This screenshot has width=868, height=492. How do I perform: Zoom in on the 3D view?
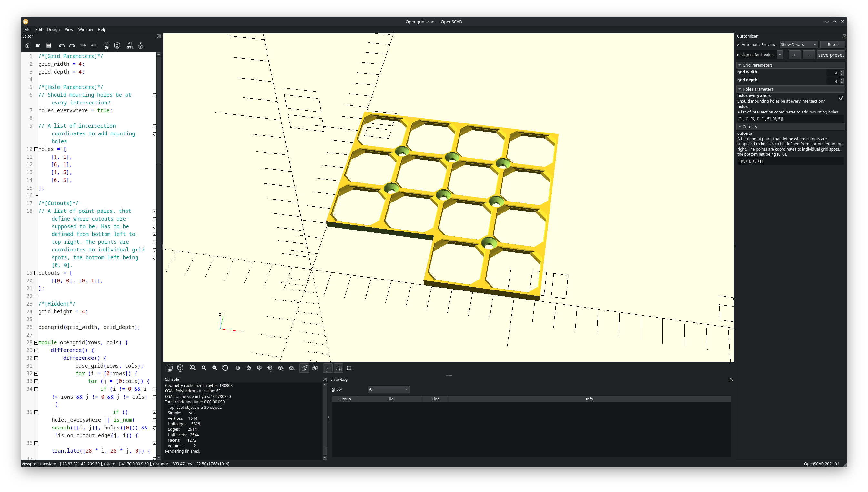click(204, 368)
